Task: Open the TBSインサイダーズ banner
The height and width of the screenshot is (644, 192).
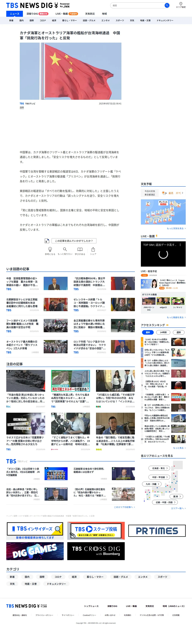Action: point(35,531)
